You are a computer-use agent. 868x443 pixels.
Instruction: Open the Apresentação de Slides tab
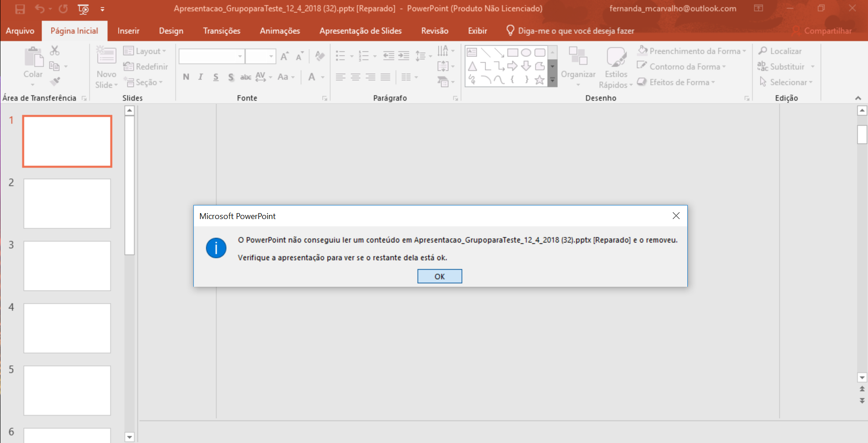360,31
